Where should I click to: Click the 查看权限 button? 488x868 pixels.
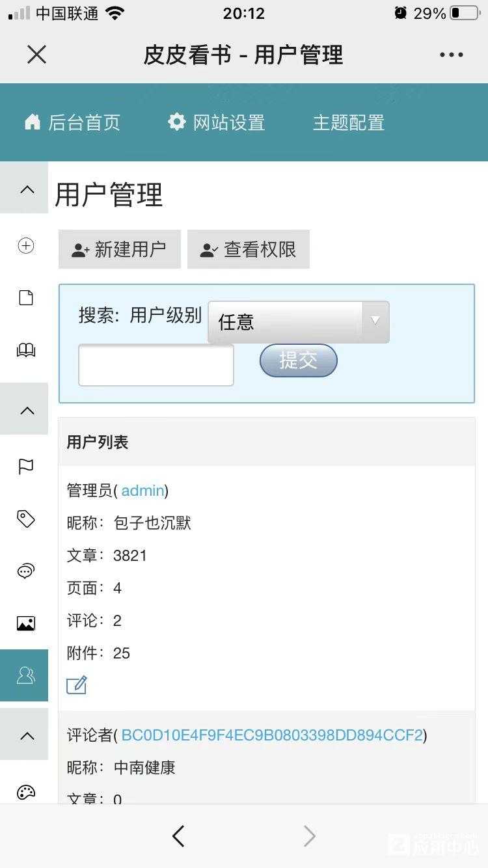(x=249, y=249)
